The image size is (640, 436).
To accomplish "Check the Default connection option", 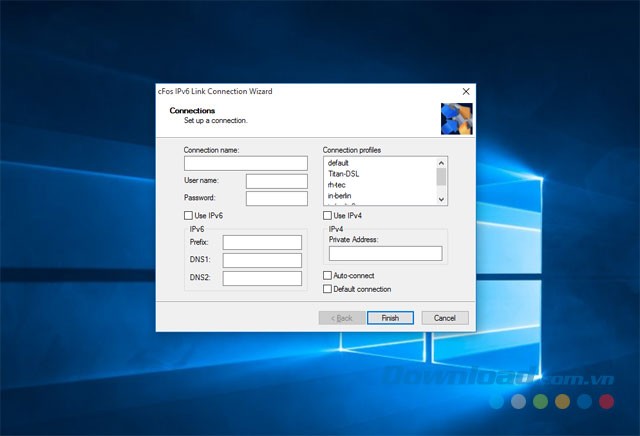I will click(x=328, y=289).
